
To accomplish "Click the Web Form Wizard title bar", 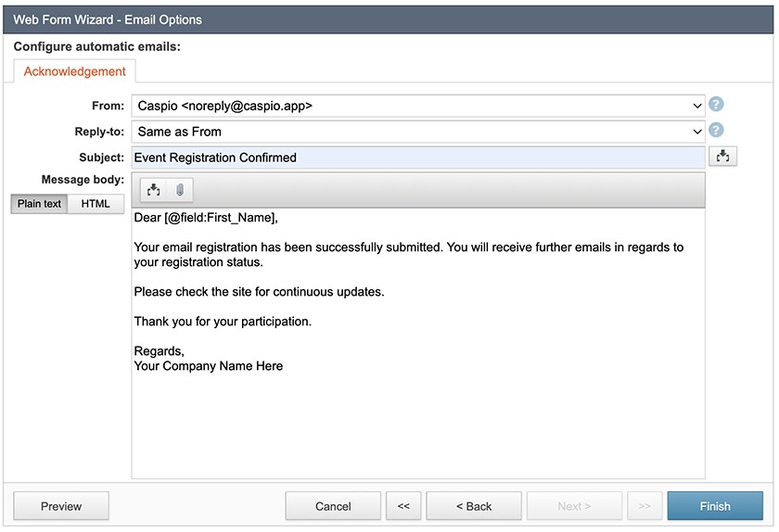I will [388, 19].
